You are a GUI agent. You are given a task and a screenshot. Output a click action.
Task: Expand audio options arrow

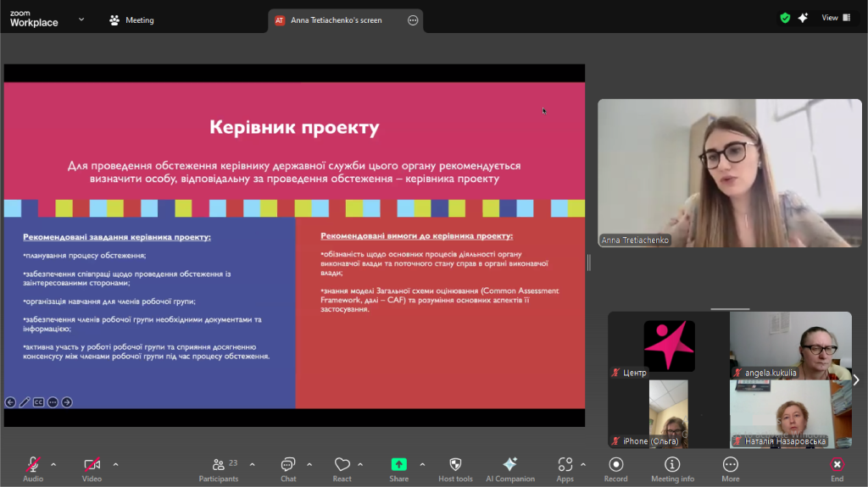(53, 464)
